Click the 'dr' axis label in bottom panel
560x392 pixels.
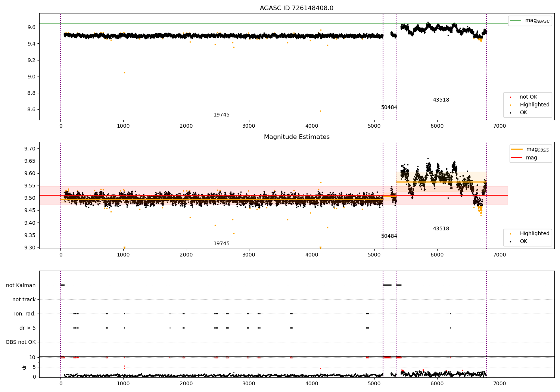(24, 367)
